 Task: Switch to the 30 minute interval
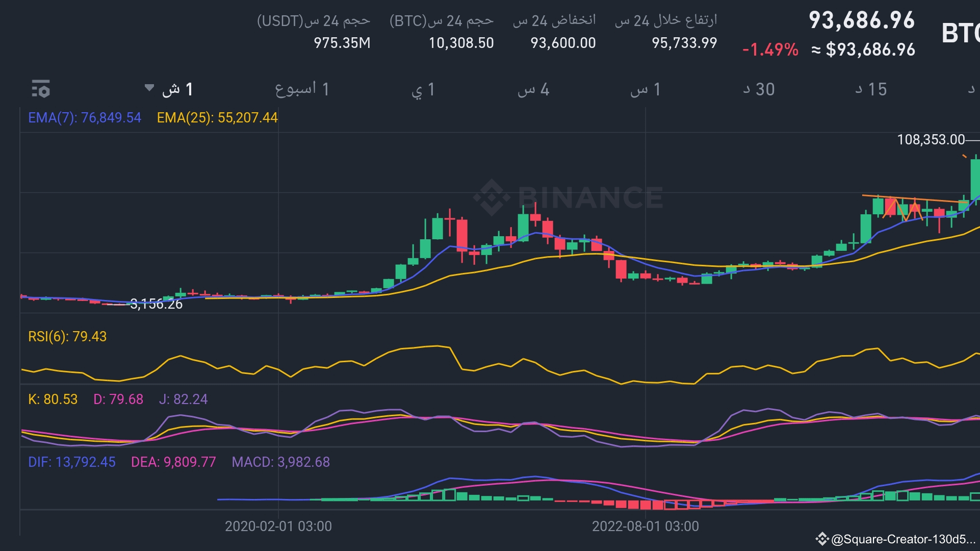758,89
